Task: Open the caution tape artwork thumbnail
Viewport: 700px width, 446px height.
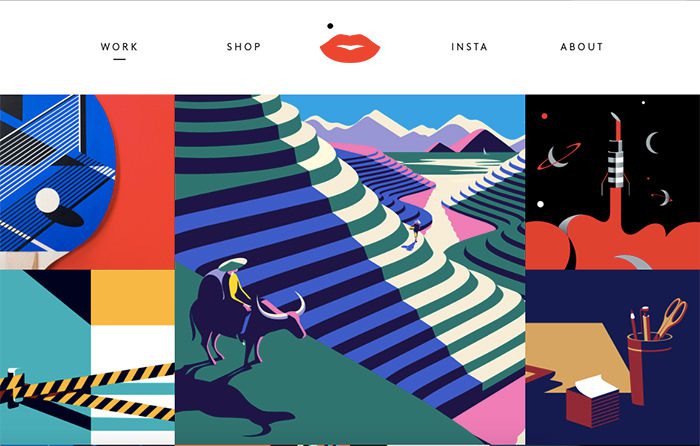Action: 87,357
